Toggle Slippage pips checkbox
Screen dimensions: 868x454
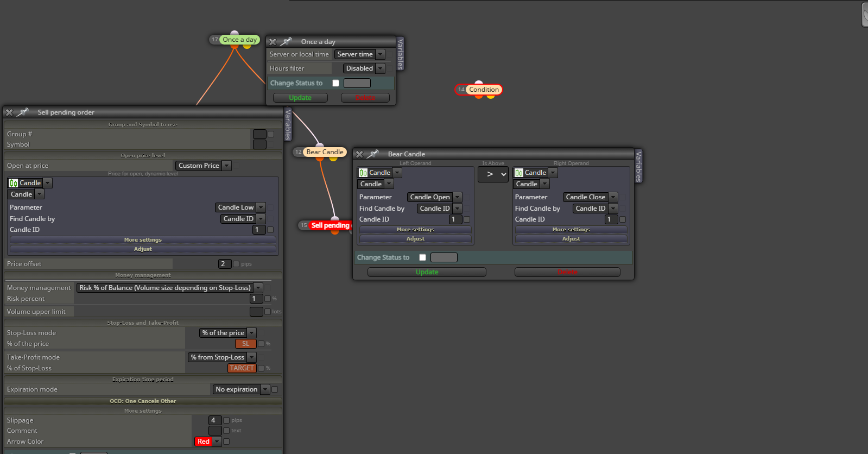226,420
